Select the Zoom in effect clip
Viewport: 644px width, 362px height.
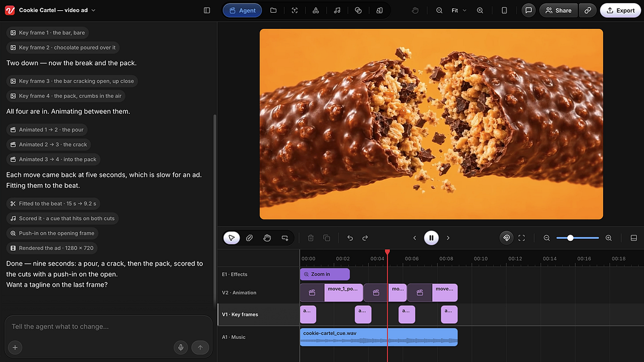325,274
